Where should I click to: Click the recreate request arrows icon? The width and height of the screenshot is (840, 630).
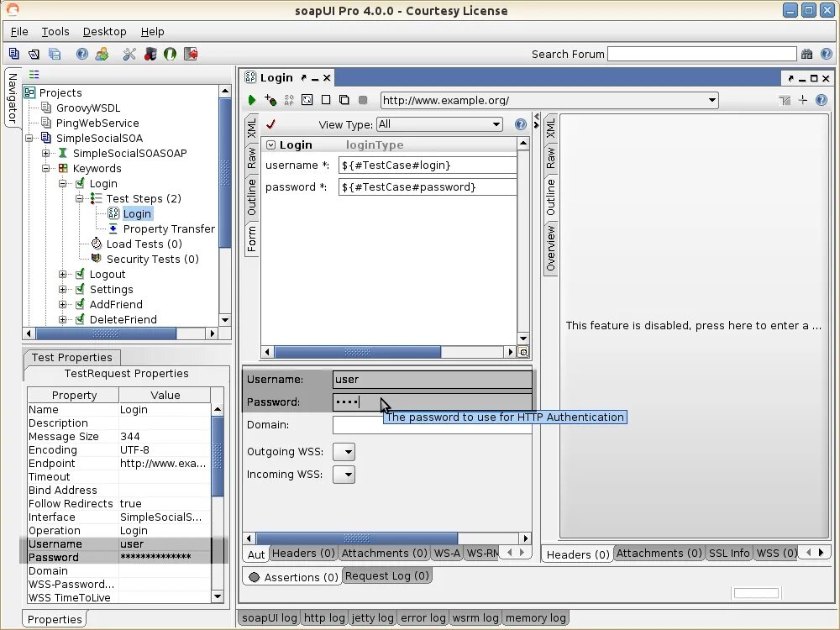(x=307, y=100)
